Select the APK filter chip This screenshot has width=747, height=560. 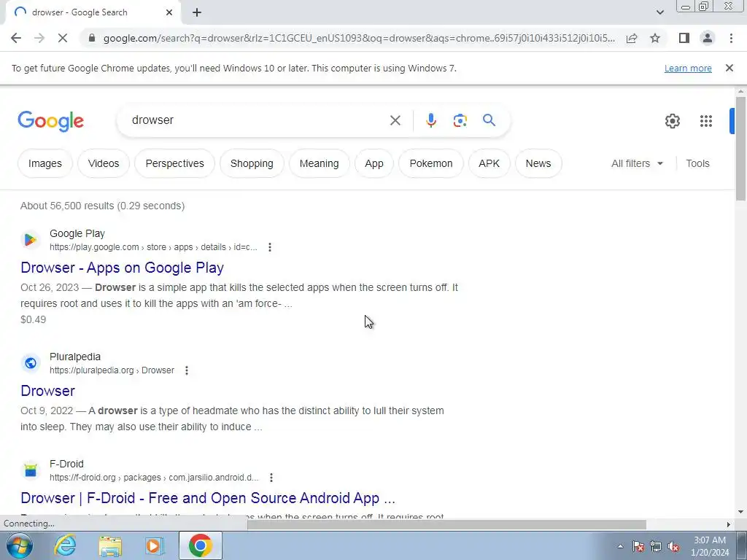coord(489,163)
